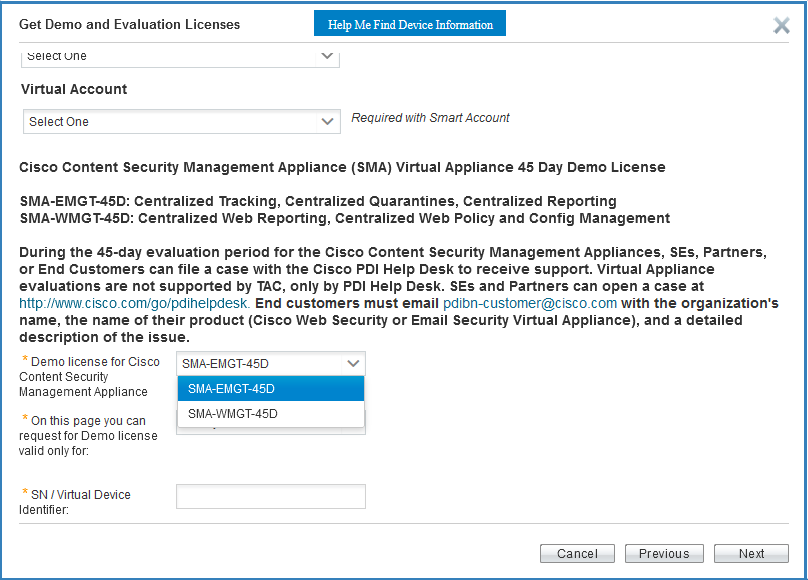Viewport: 808px width, 580px height.
Task: Open the pdihelpdesk link
Action: tap(134, 303)
